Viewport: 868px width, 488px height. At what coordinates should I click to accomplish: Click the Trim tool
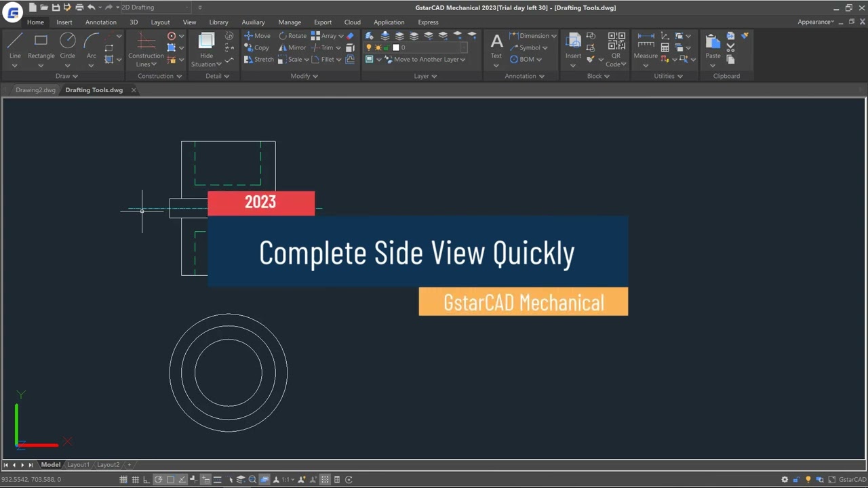click(x=322, y=47)
